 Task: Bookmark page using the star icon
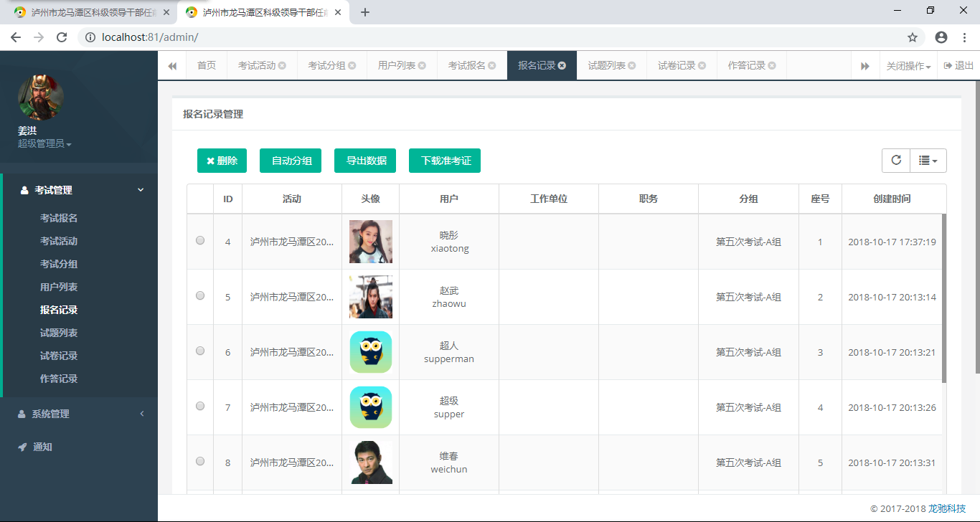point(913,37)
